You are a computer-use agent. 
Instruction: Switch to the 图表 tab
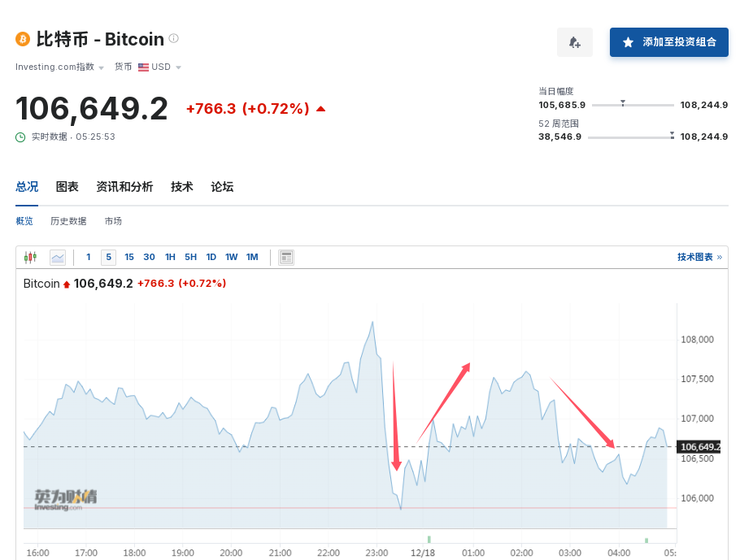point(67,187)
